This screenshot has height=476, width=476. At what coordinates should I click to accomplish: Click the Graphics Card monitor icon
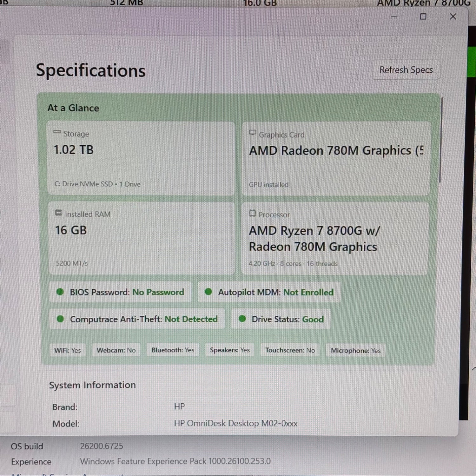coord(253,133)
